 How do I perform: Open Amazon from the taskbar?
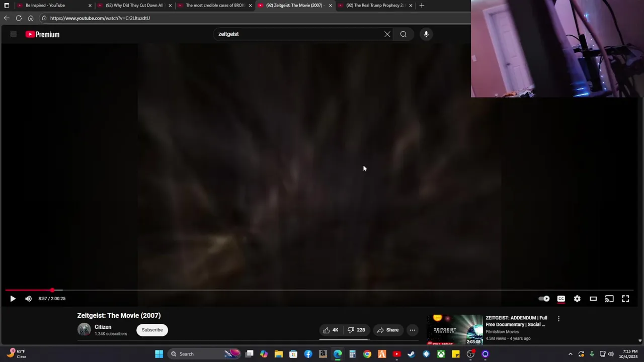(323, 354)
